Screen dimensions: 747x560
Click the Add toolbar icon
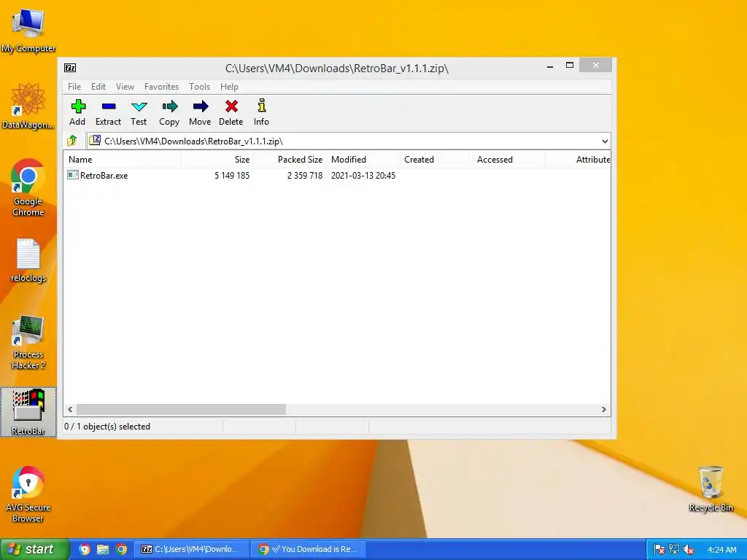click(x=77, y=106)
